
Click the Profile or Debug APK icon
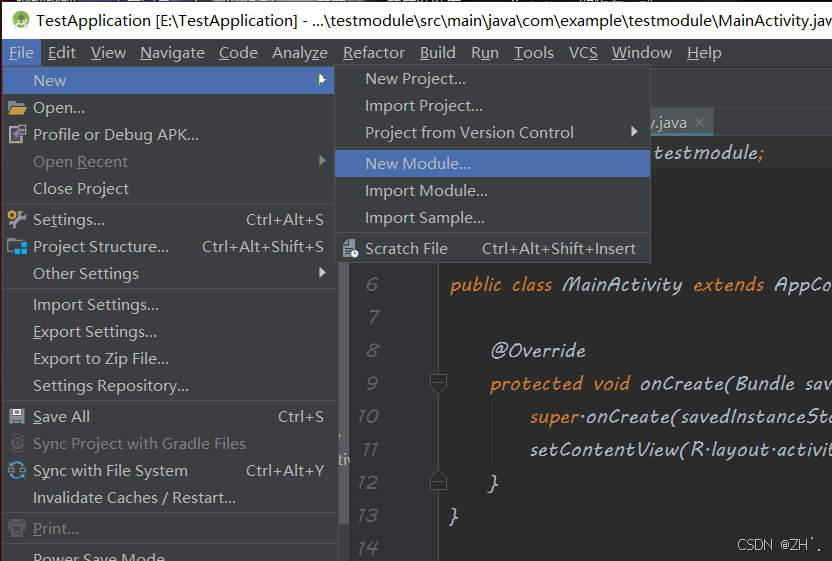(x=17, y=135)
